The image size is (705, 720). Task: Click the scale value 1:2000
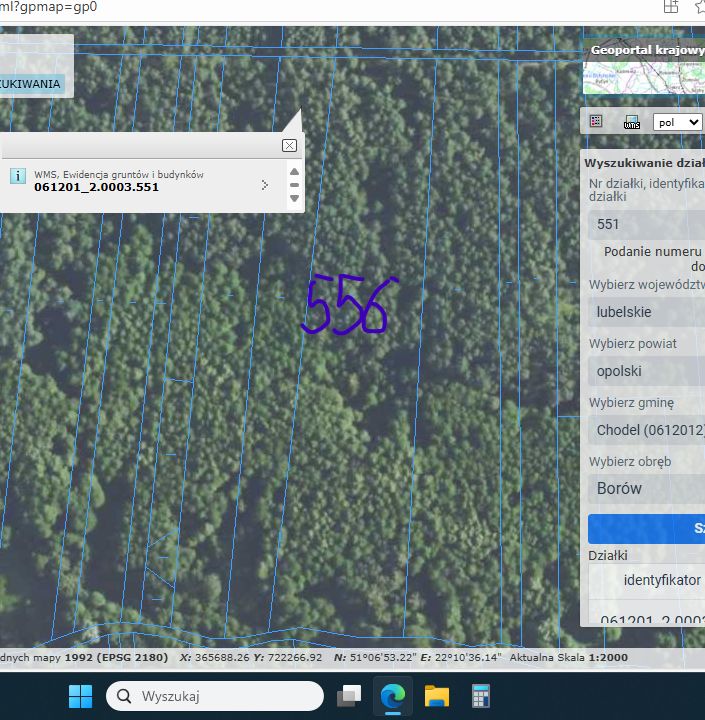[x=608, y=657]
